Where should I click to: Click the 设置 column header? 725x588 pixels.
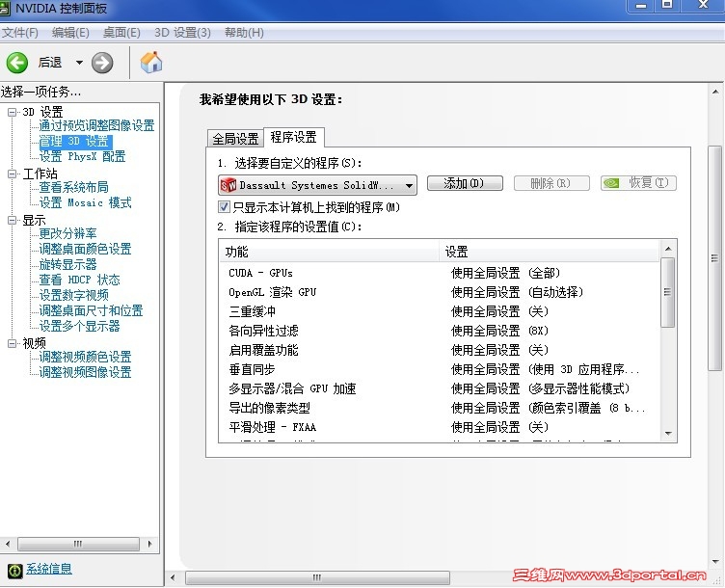(x=549, y=252)
